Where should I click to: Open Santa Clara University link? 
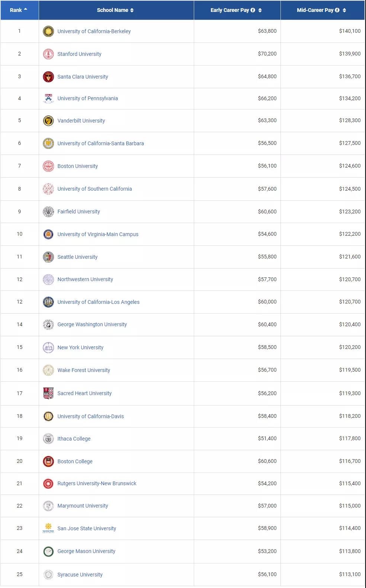coord(83,77)
